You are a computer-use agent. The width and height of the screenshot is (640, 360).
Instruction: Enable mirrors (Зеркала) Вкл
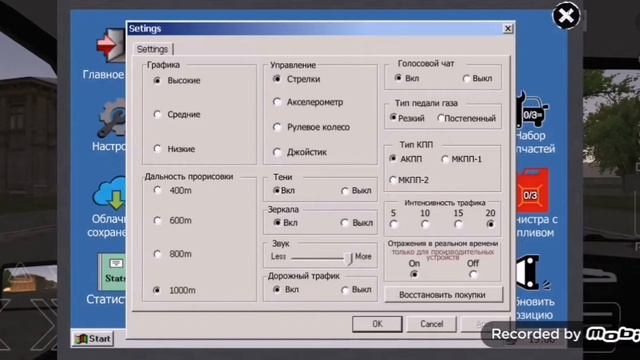tap(277, 223)
